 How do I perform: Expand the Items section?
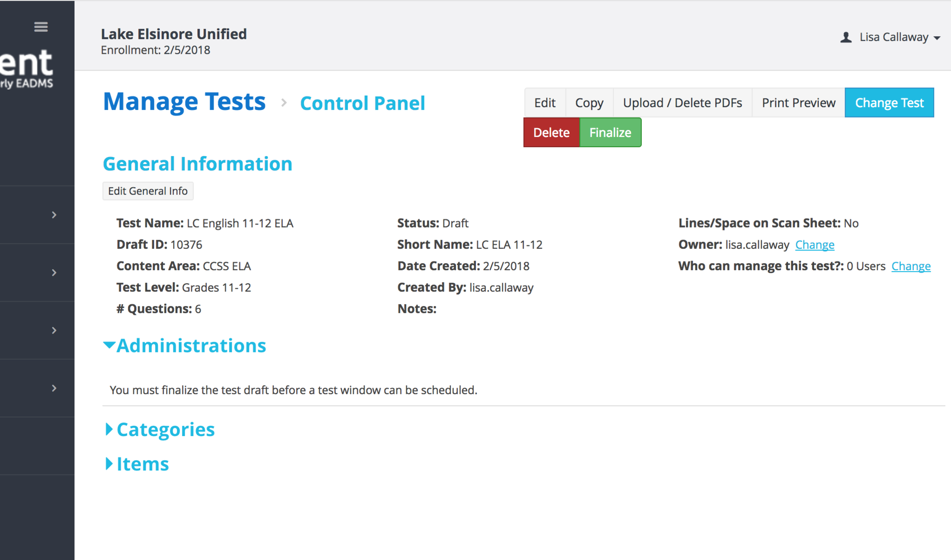point(110,464)
